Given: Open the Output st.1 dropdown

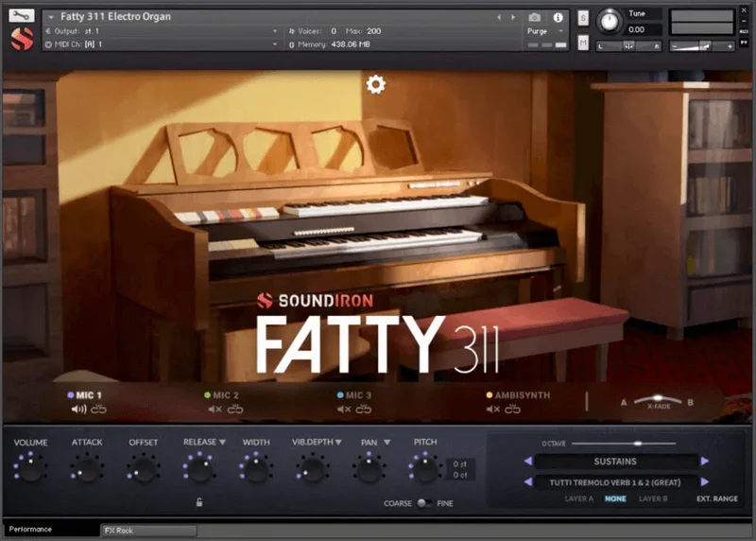Looking at the screenshot, I should coord(275,31).
